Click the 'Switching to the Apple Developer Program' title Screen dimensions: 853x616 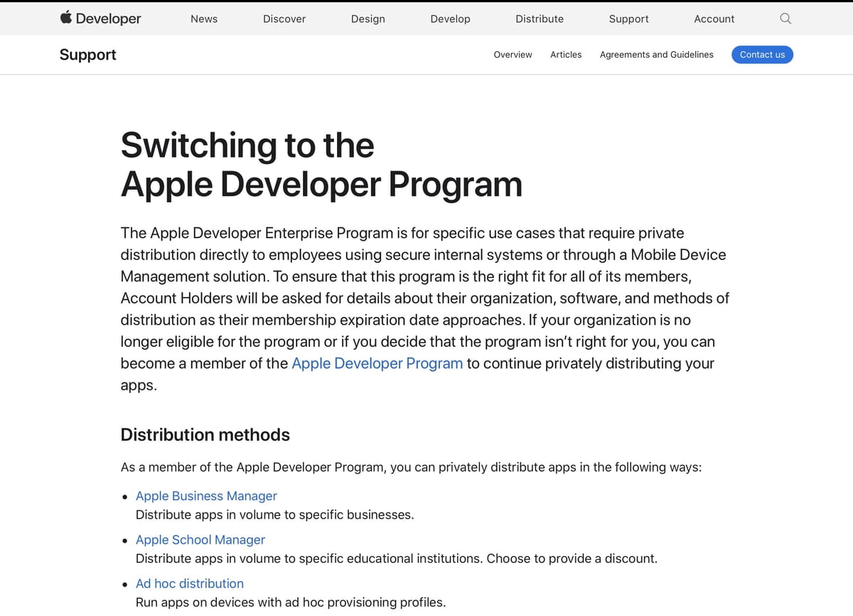pyautogui.click(x=321, y=165)
